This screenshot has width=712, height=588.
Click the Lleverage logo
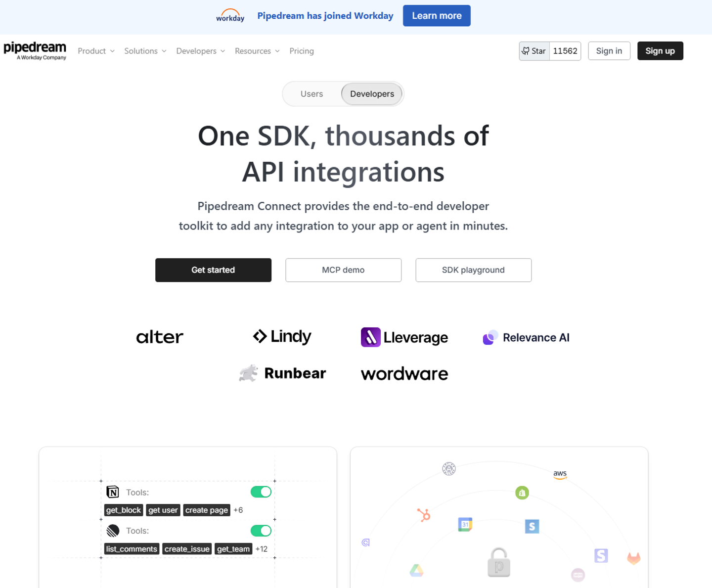(x=404, y=337)
